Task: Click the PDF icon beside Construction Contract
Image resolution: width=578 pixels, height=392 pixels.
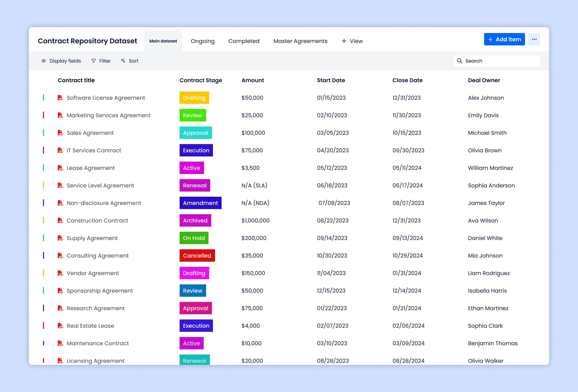Action: [x=60, y=220]
